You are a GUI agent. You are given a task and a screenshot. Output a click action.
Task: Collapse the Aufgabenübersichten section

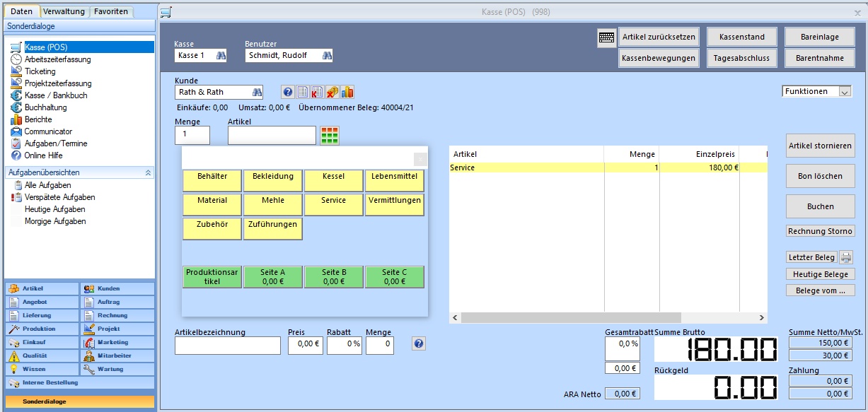[x=149, y=172]
